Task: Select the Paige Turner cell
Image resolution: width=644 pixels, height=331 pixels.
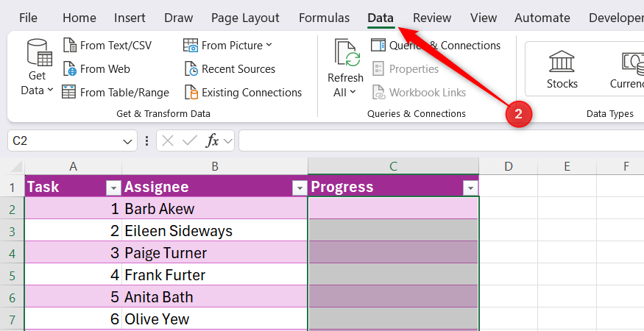Action: 215,253
